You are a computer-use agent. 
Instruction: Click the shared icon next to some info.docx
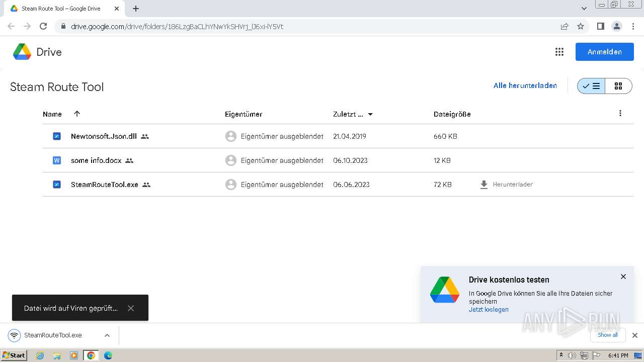click(x=129, y=160)
